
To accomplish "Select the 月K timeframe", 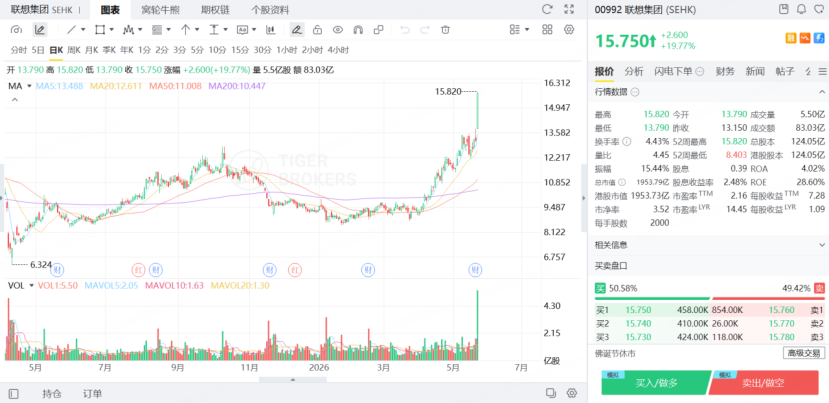I will pos(91,50).
